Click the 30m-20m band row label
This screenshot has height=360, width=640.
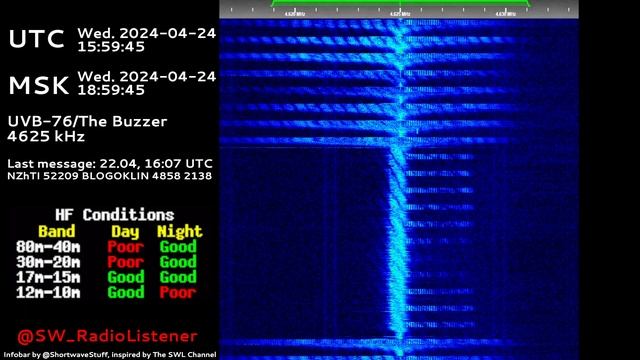pyautogui.click(x=48, y=262)
